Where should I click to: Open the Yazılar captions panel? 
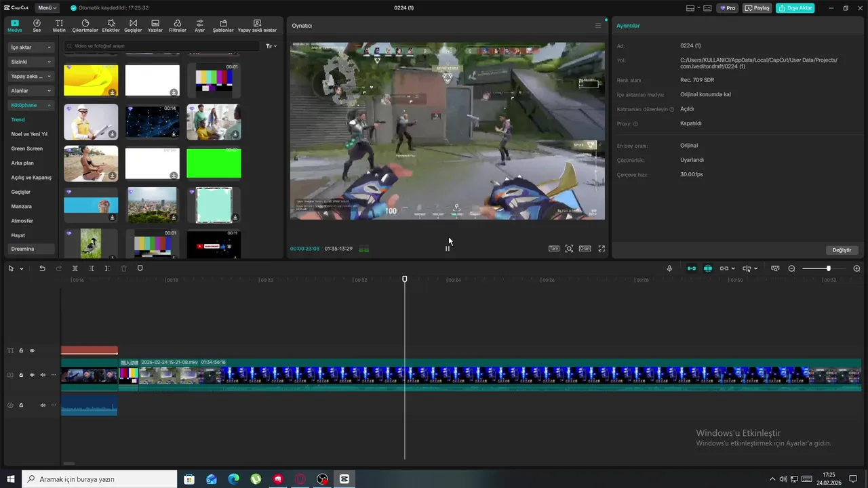155,26
